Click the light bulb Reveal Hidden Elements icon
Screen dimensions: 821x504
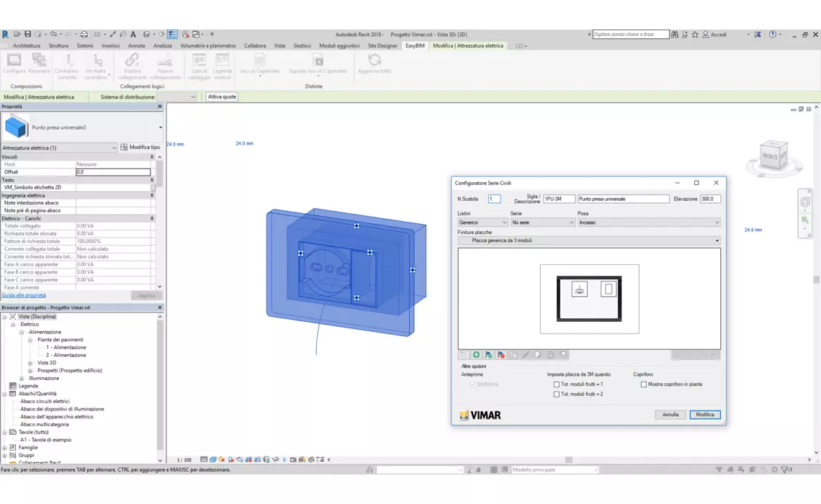pyautogui.click(x=284, y=459)
